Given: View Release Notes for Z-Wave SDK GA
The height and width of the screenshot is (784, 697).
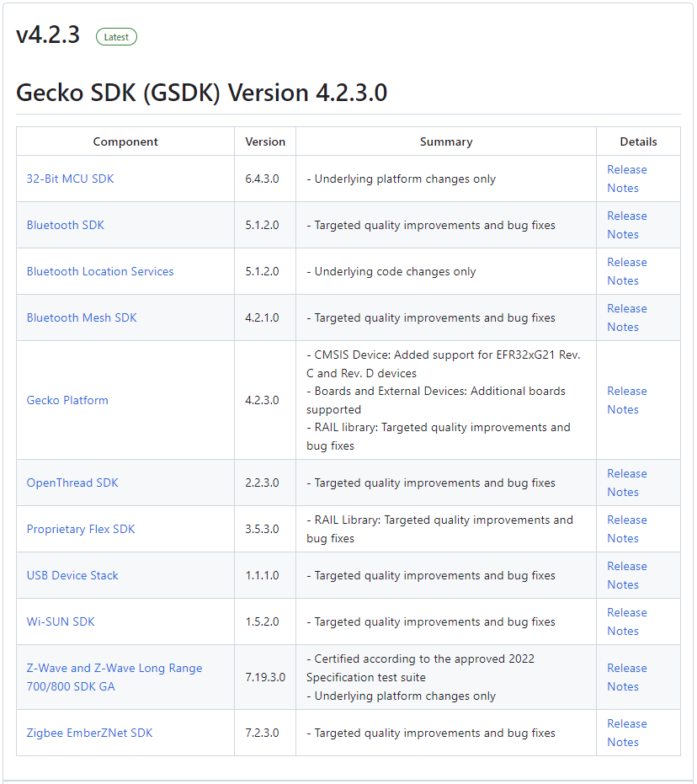Looking at the screenshot, I should tap(627, 677).
